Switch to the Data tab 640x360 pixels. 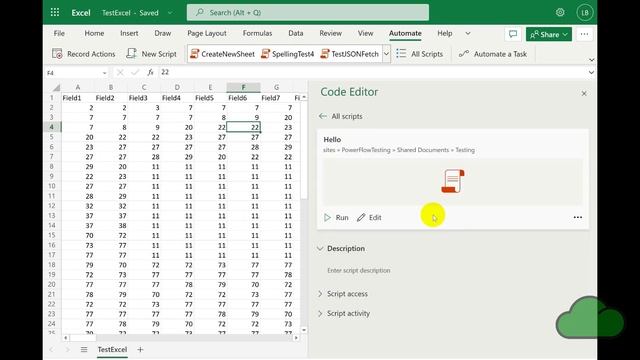pos(296,33)
